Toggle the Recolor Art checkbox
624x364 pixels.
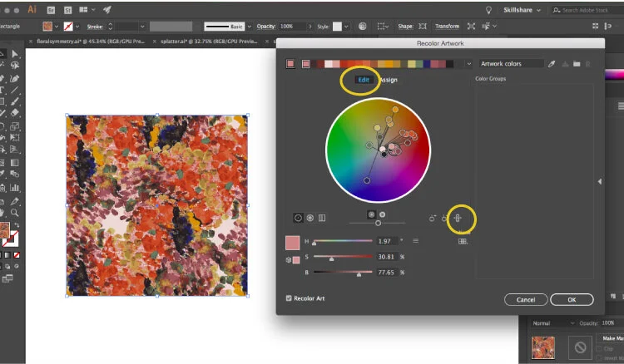point(289,298)
